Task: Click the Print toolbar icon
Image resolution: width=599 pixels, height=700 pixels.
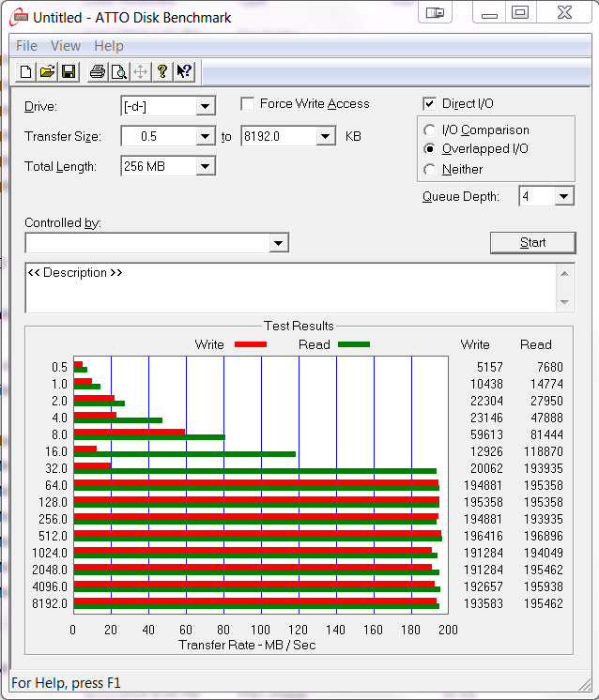Action: click(x=97, y=72)
